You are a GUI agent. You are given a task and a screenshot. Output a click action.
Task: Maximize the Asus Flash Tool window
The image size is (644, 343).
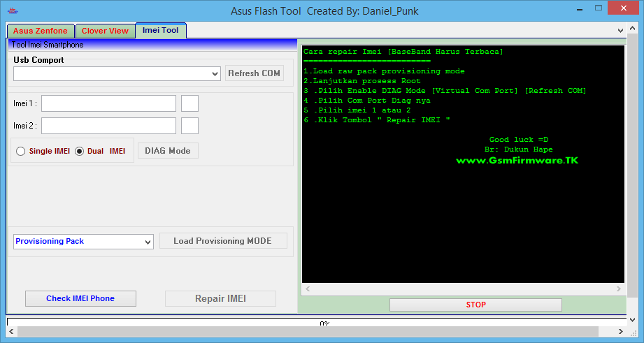[x=599, y=8]
